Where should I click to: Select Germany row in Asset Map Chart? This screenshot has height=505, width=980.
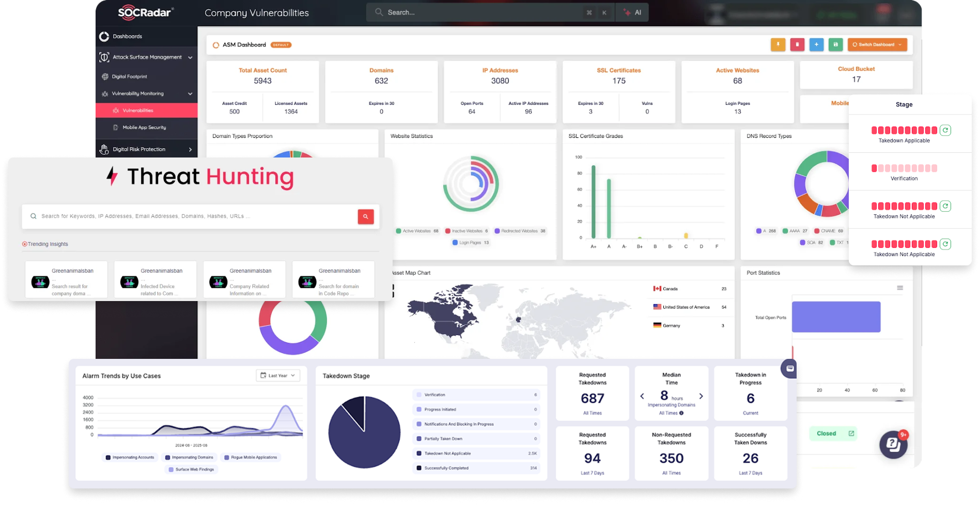tap(690, 326)
